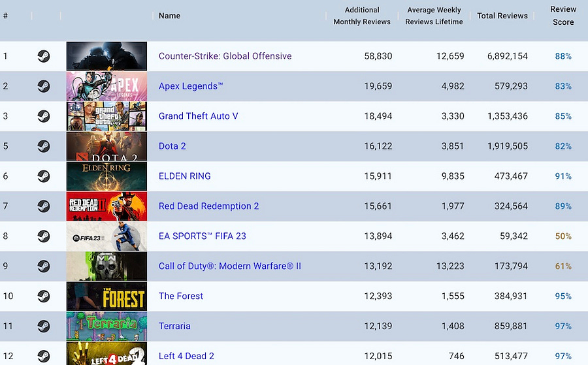Viewport: 588px width, 365px height.
Task: Select total reviews value 1,919,505
Action: (508, 146)
